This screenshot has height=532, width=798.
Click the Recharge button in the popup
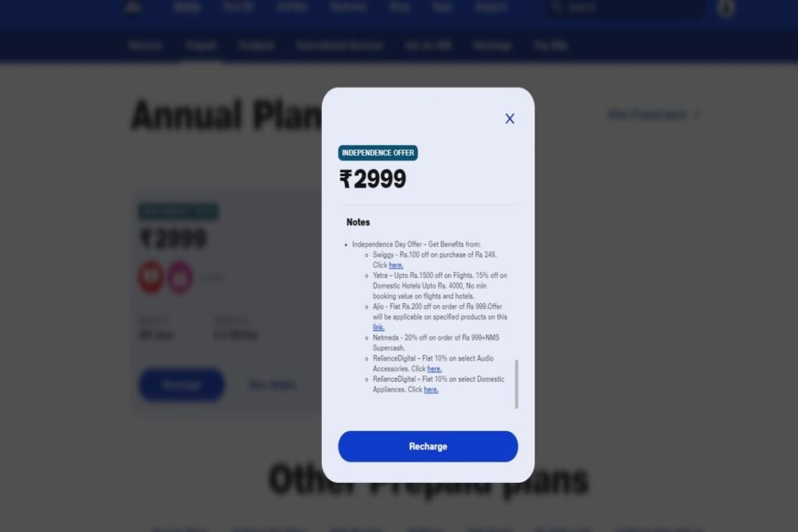tap(428, 446)
